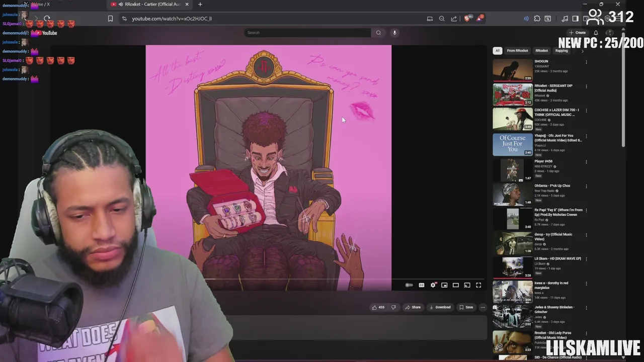Click the Rx Papi 'Fay 8' video title
This screenshot has height=362, width=644.
coord(558,212)
